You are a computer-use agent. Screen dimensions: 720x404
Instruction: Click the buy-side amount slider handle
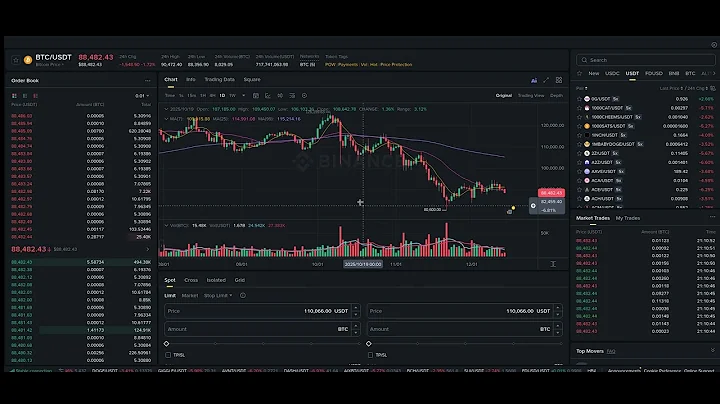pos(167,344)
